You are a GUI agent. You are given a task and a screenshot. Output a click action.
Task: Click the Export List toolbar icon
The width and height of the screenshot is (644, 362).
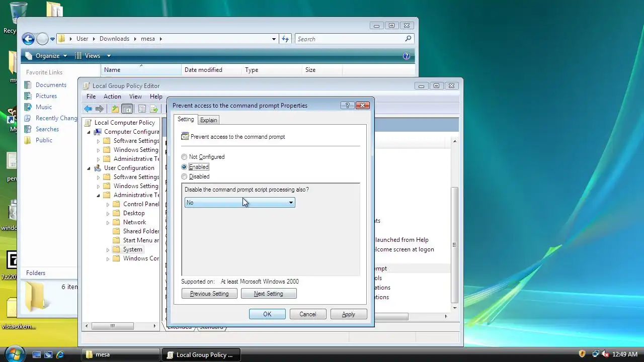[x=154, y=109]
